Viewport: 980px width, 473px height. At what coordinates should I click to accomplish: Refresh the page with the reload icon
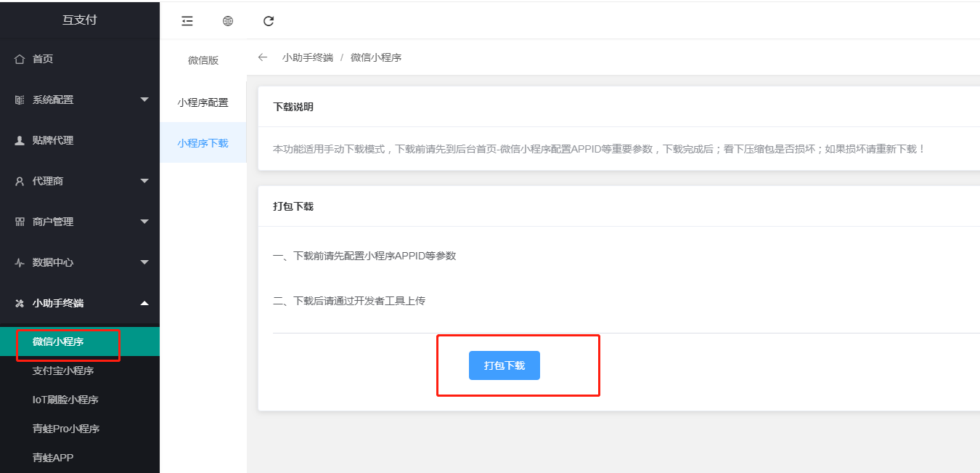tap(269, 21)
